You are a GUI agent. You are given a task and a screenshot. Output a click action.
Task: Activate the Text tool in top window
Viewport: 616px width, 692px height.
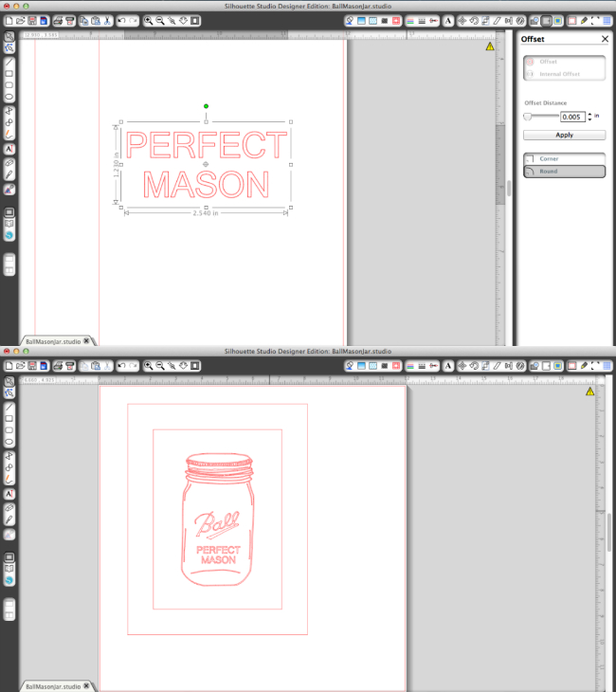9,149
